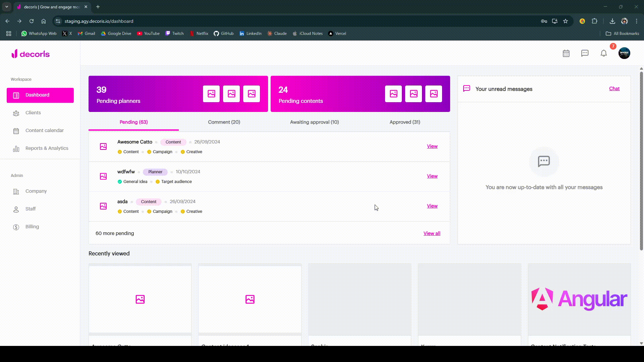Bookmark this page with the star icon
This screenshot has height=362, width=644.
coord(566,21)
